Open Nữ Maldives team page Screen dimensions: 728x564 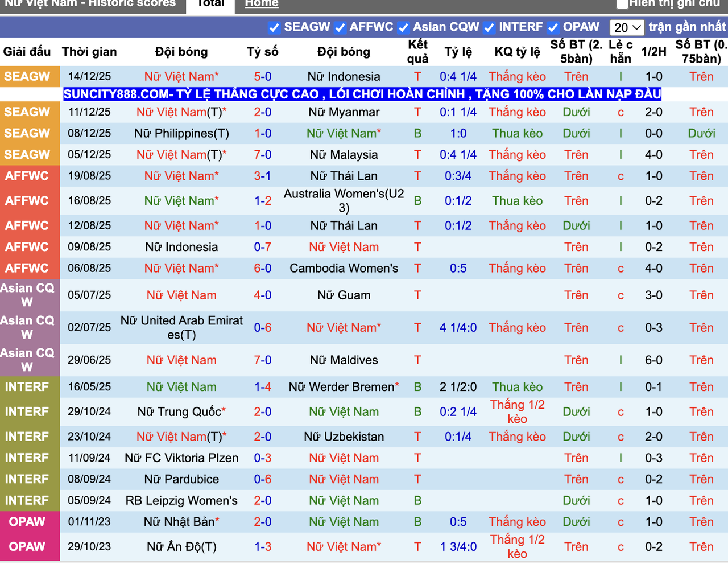coord(344,360)
